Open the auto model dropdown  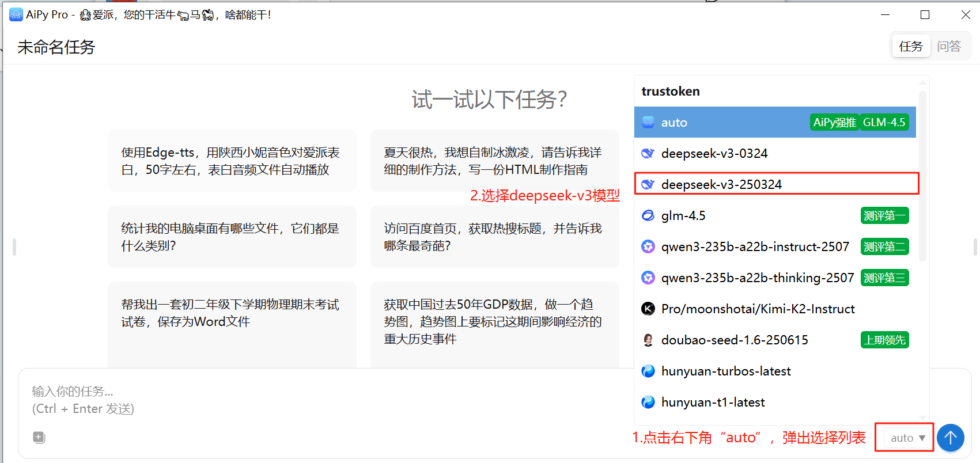907,438
